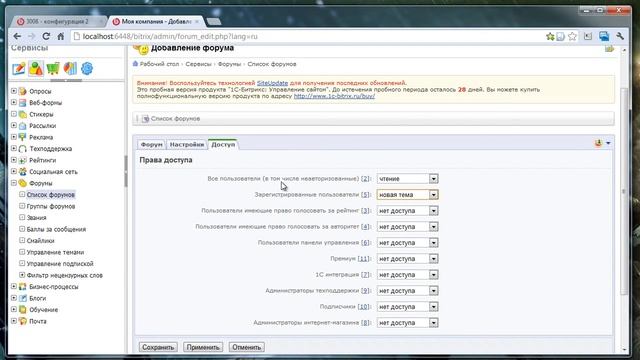640x360 pixels.
Task: Click the browser Forward arrow
Action: click(31, 36)
